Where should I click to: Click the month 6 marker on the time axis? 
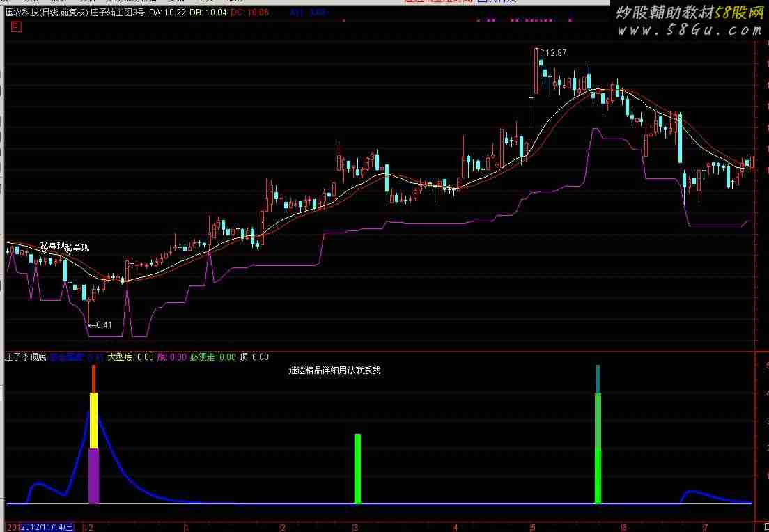coord(624,527)
